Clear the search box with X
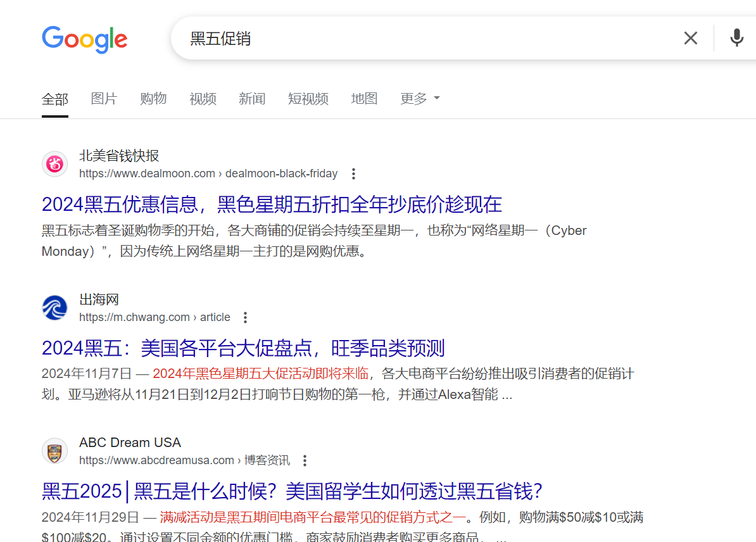 [690, 38]
